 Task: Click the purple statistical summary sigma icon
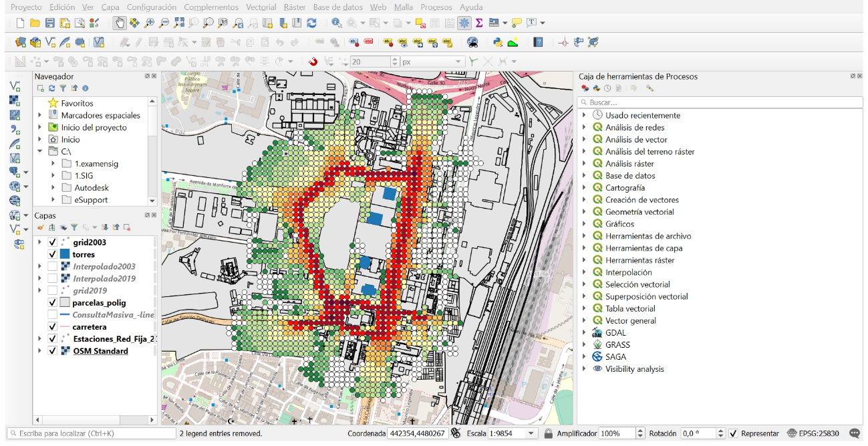point(479,23)
